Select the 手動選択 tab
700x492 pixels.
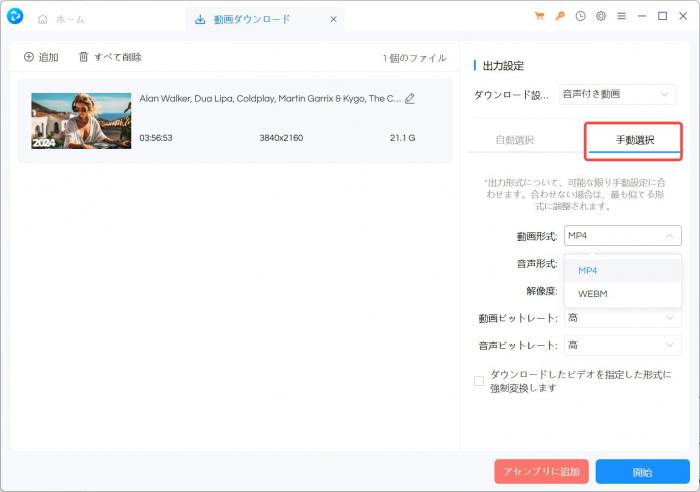(x=634, y=140)
